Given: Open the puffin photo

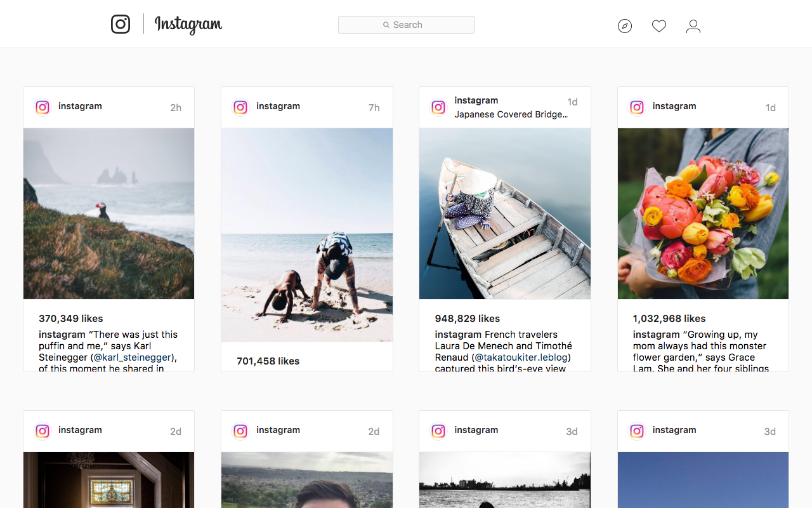Looking at the screenshot, I should pos(108,213).
